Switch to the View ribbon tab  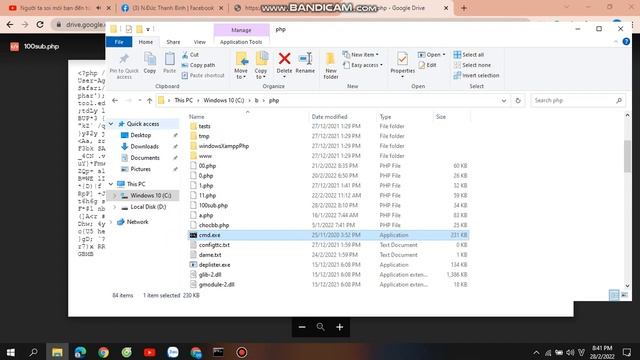pos(200,42)
